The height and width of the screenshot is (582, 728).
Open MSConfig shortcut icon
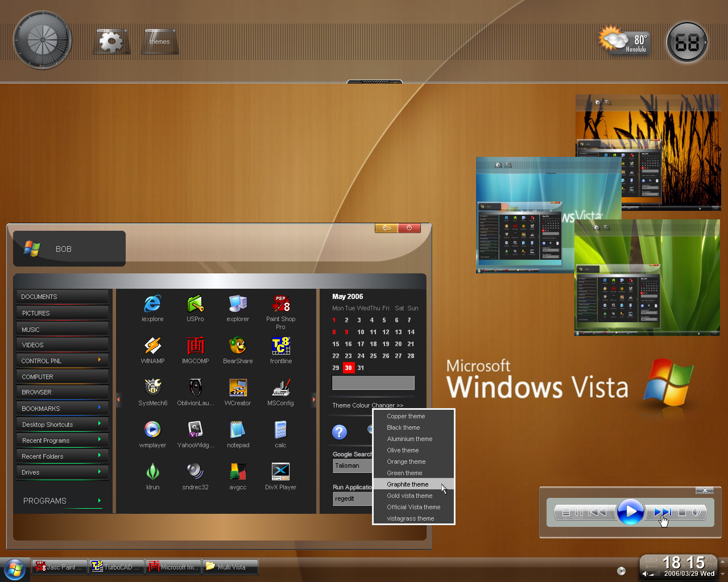coord(281,388)
